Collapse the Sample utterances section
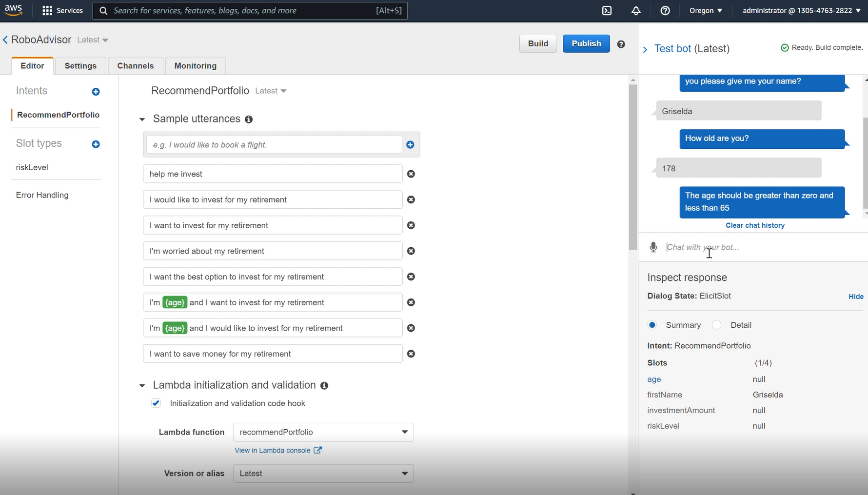 [142, 119]
